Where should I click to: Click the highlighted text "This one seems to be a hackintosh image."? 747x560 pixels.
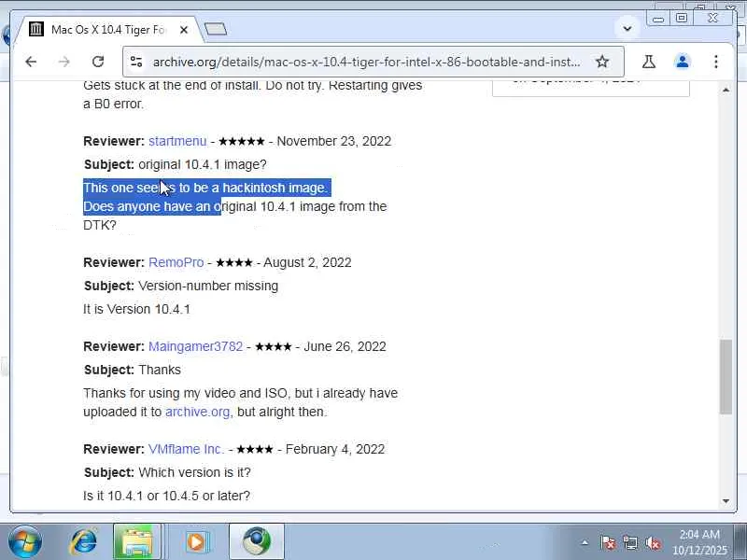[x=205, y=189]
